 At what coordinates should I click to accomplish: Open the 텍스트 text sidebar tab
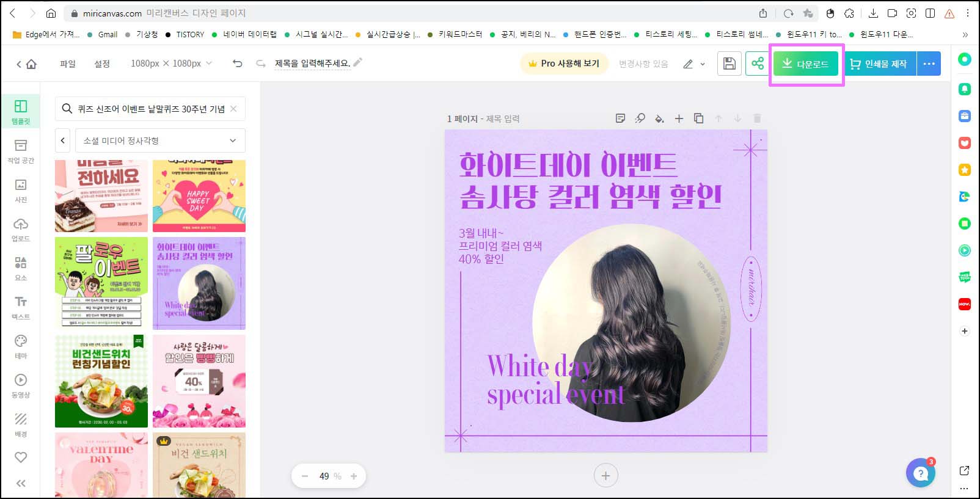click(x=21, y=308)
